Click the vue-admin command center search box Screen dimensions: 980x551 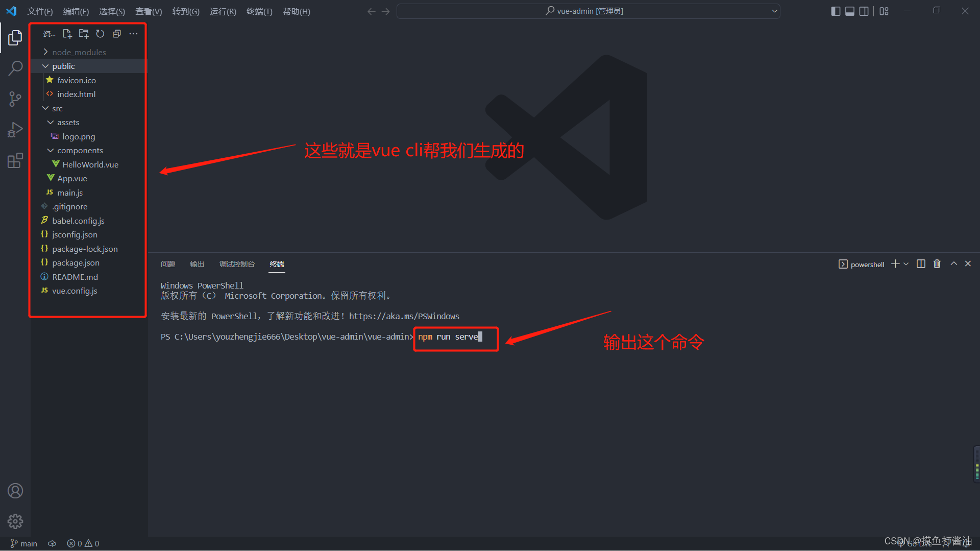tap(588, 11)
